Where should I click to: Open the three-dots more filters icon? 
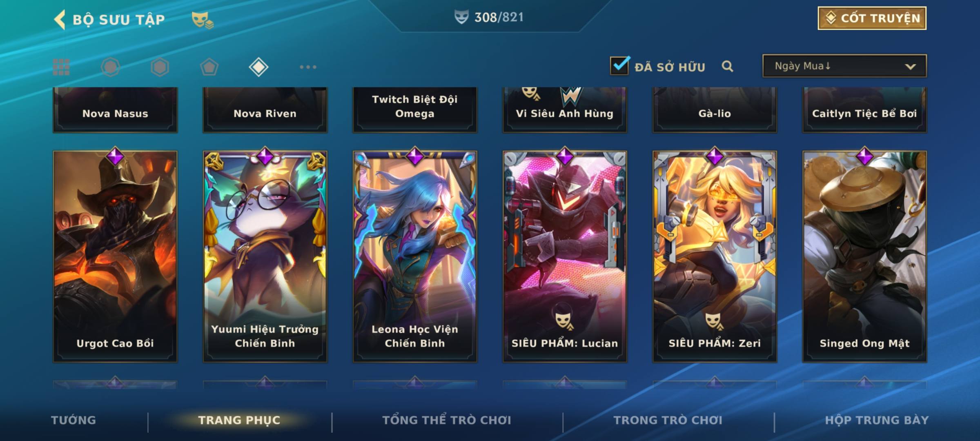coord(308,67)
